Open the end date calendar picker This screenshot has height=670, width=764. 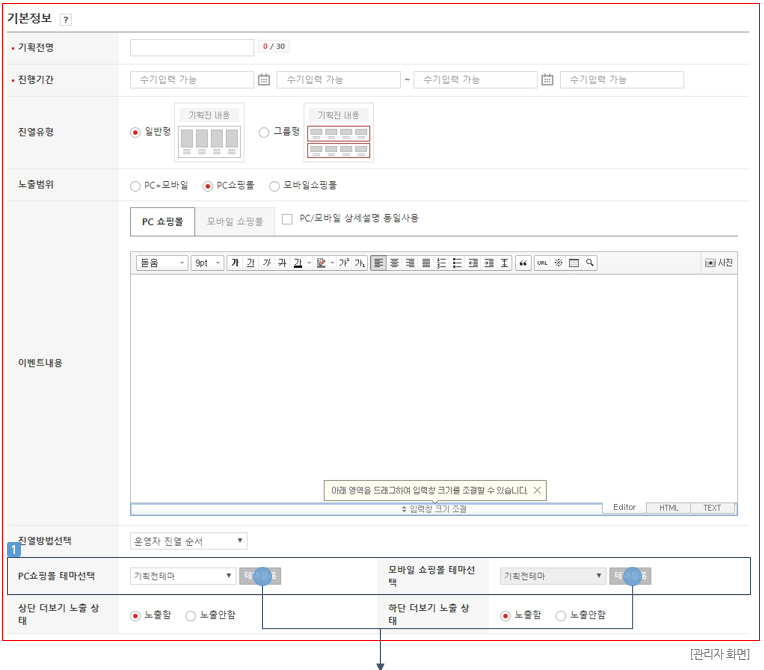click(x=548, y=80)
